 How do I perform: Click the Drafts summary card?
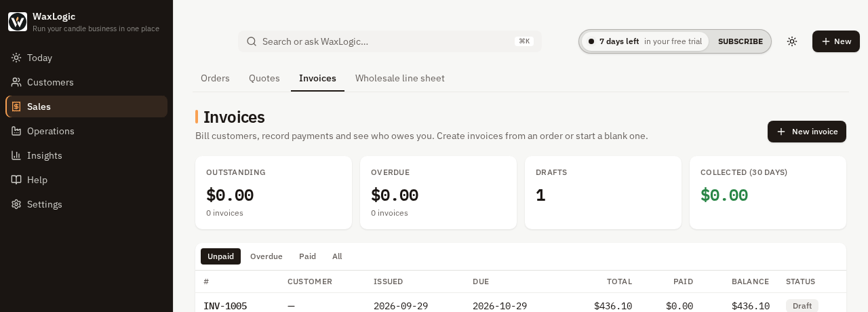pos(603,193)
